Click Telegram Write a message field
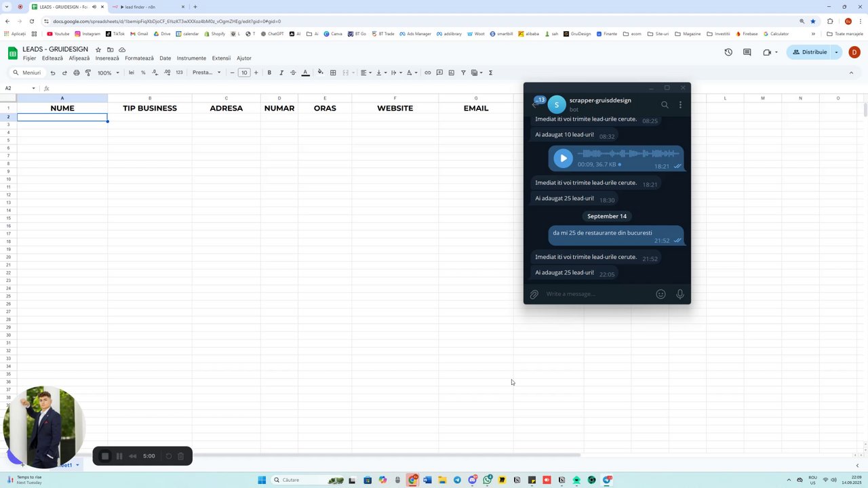868x488 pixels. (x=598, y=294)
